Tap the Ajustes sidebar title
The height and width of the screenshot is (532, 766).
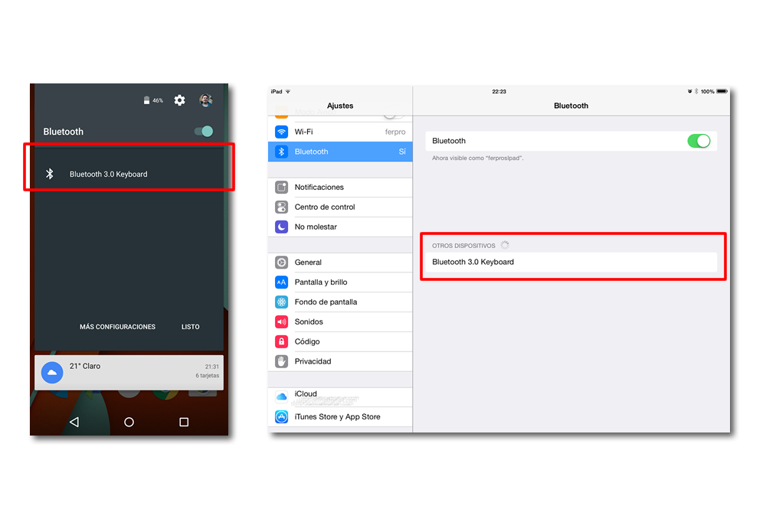tap(340, 106)
